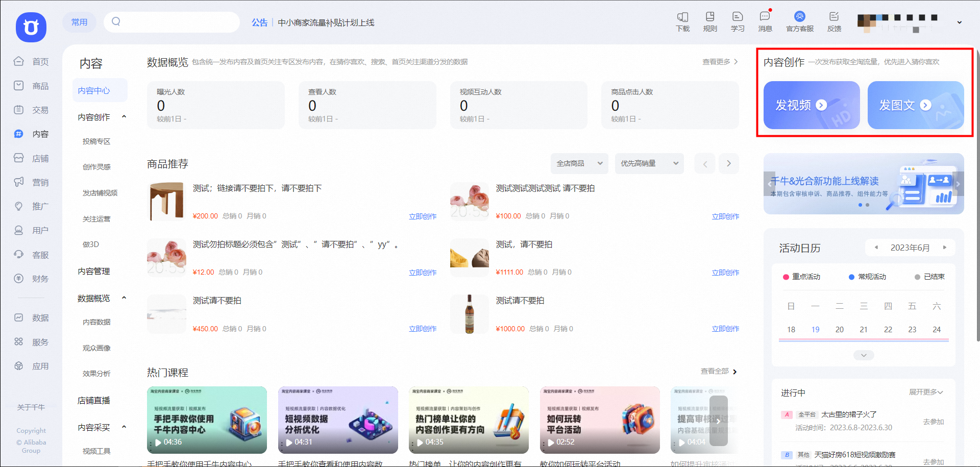This screenshot has width=980, height=467.
Task: Click the 发视频 button
Action: pos(812,105)
